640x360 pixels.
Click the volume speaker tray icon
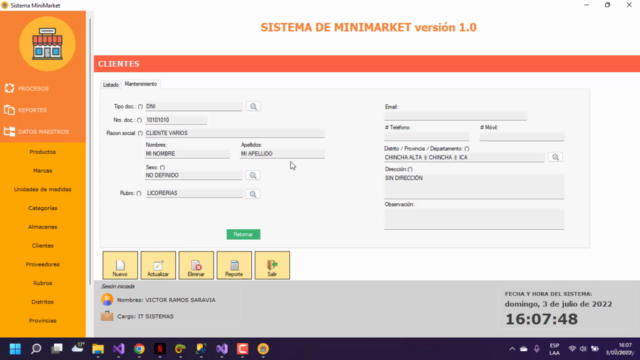[x=583, y=349]
